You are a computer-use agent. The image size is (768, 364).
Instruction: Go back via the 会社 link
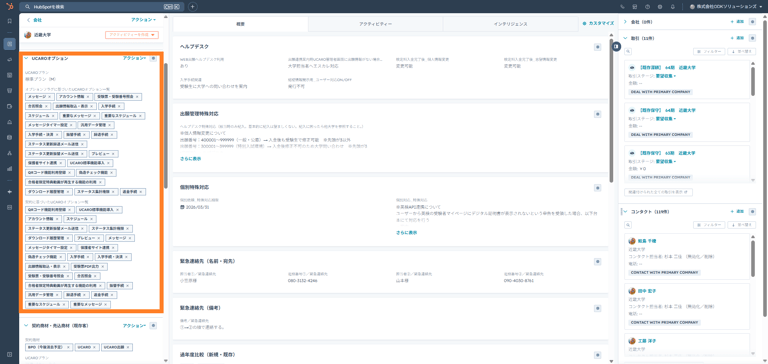(34, 20)
